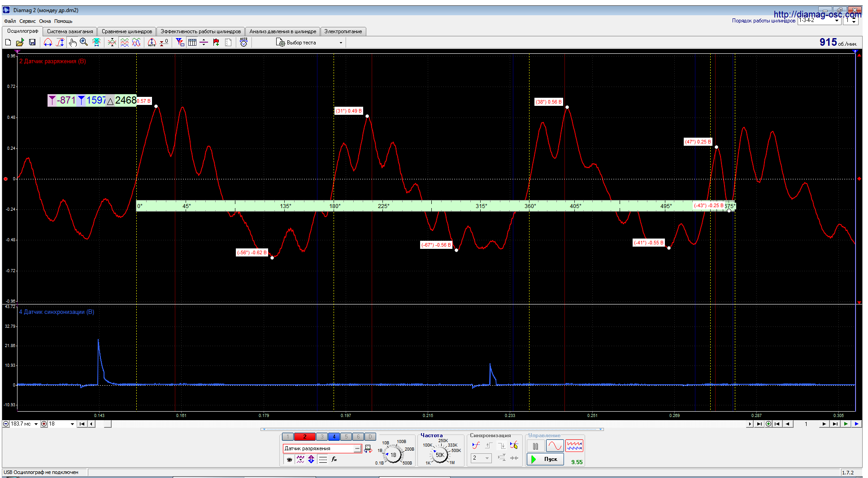Switch to Электропитание tab
The height and width of the screenshot is (478, 868).
pos(343,31)
